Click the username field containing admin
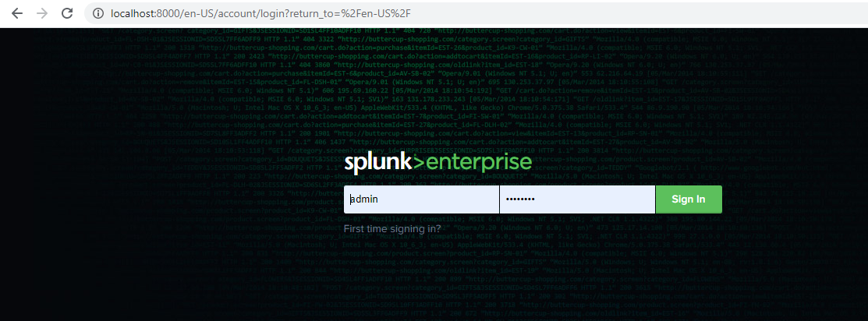Viewport: 868px width, 321px height. (x=421, y=199)
